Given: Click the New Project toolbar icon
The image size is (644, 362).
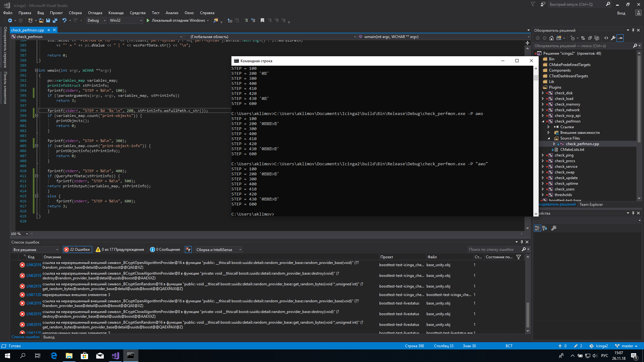Looking at the screenshot, I should click(30, 20).
